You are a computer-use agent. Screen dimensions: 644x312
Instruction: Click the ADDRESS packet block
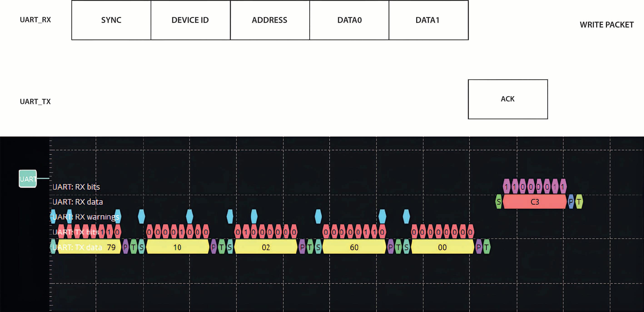[x=269, y=20]
